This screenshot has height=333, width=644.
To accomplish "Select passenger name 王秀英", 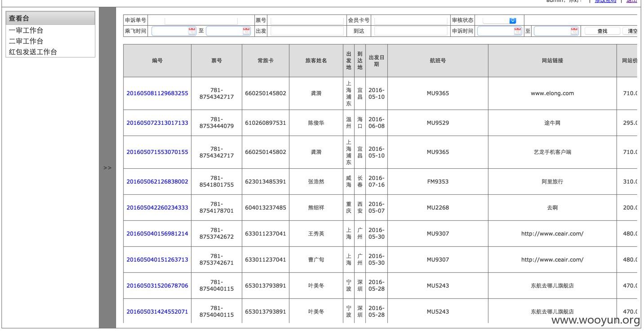I will 316,233.
